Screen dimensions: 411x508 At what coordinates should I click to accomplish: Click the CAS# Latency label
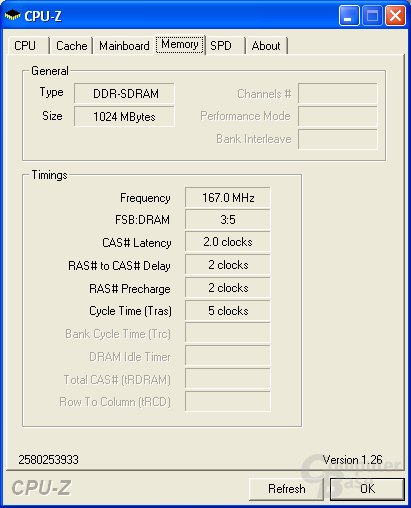[137, 243]
